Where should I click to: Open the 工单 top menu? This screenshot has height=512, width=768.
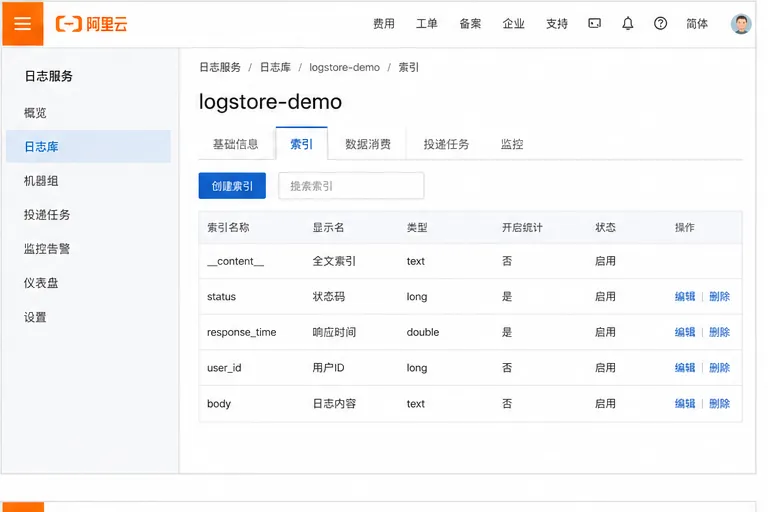(x=427, y=24)
